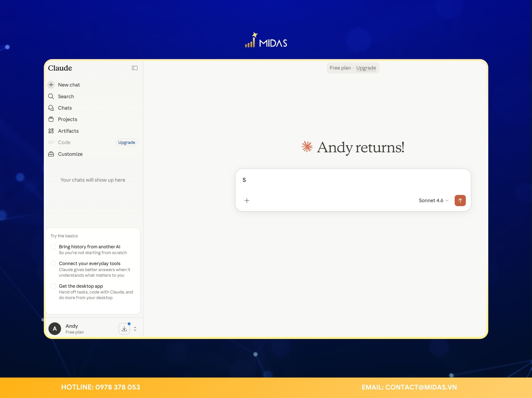Click the Andy avatar circle
The width and height of the screenshot is (532, 398).
pyautogui.click(x=55, y=329)
